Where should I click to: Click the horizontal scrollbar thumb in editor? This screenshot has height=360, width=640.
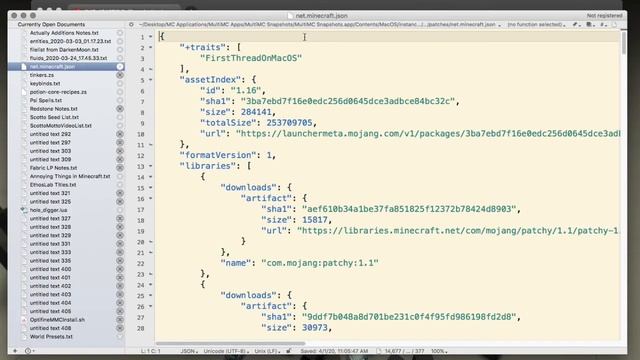tap(230, 343)
